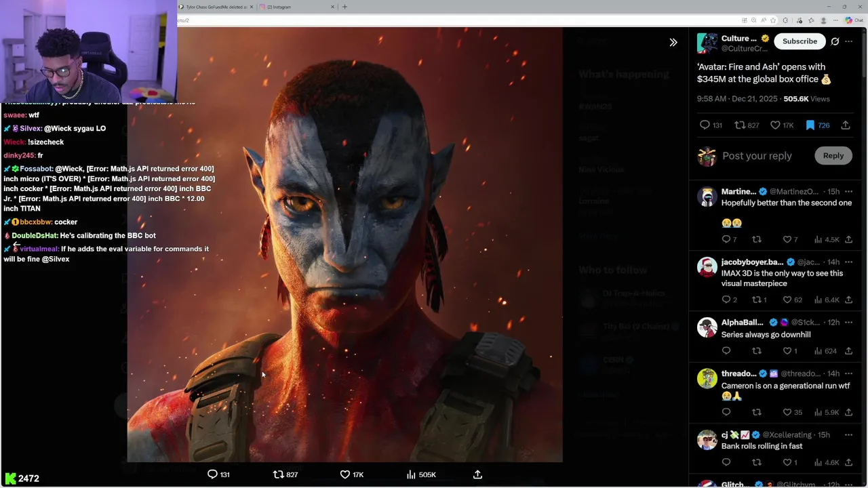
Task: Click the Post your reply field
Action: coord(757,156)
